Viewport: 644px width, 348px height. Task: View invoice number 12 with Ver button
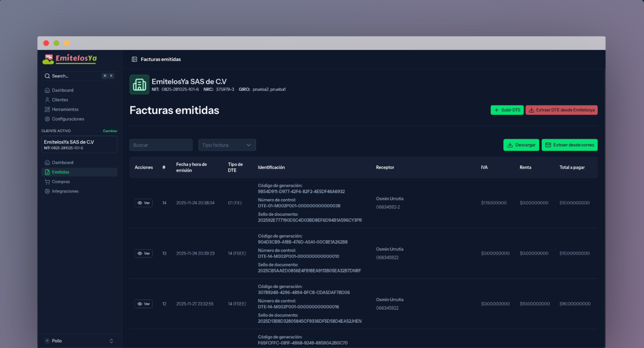tap(144, 304)
